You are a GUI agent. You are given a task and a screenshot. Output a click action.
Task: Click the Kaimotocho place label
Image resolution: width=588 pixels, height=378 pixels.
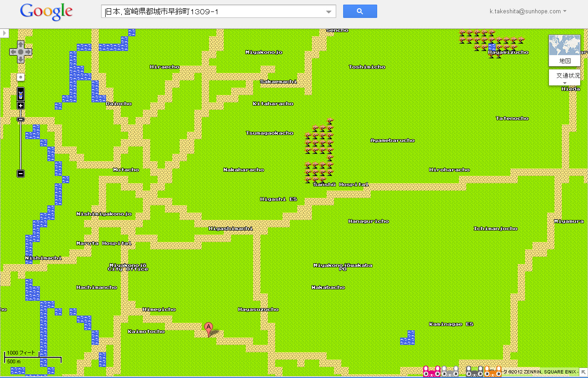[x=146, y=332]
